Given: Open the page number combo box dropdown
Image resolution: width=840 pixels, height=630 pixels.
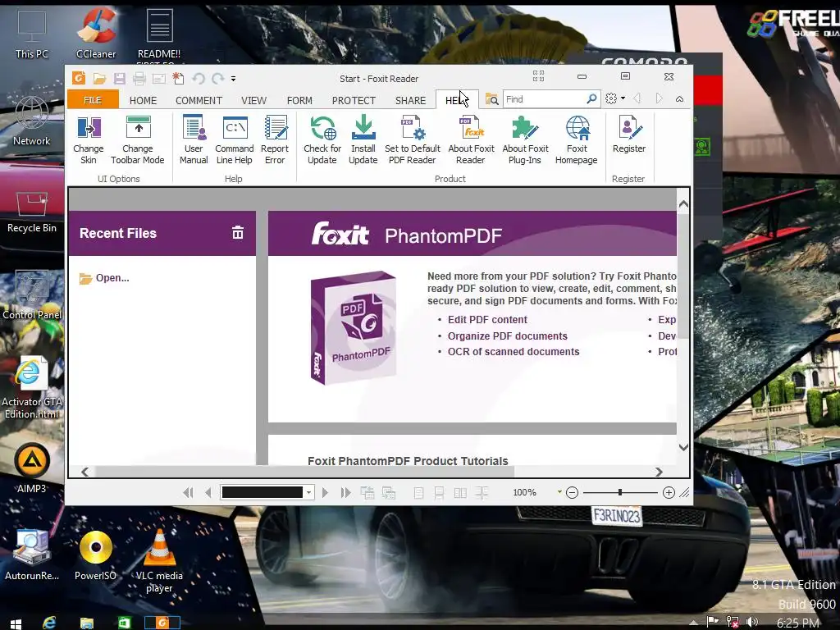Looking at the screenshot, I should pyautogui.click(x=308, y=492).
